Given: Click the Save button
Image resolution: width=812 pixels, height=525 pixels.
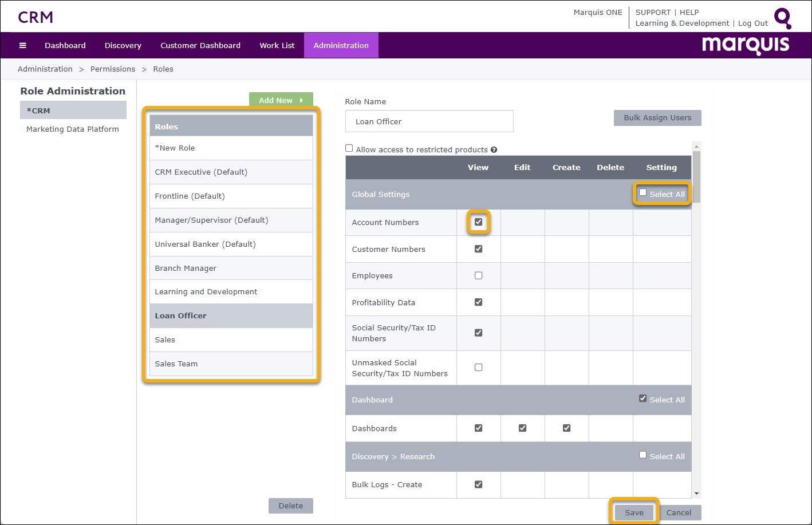Looking at the screenshot, I should [634, 512].
